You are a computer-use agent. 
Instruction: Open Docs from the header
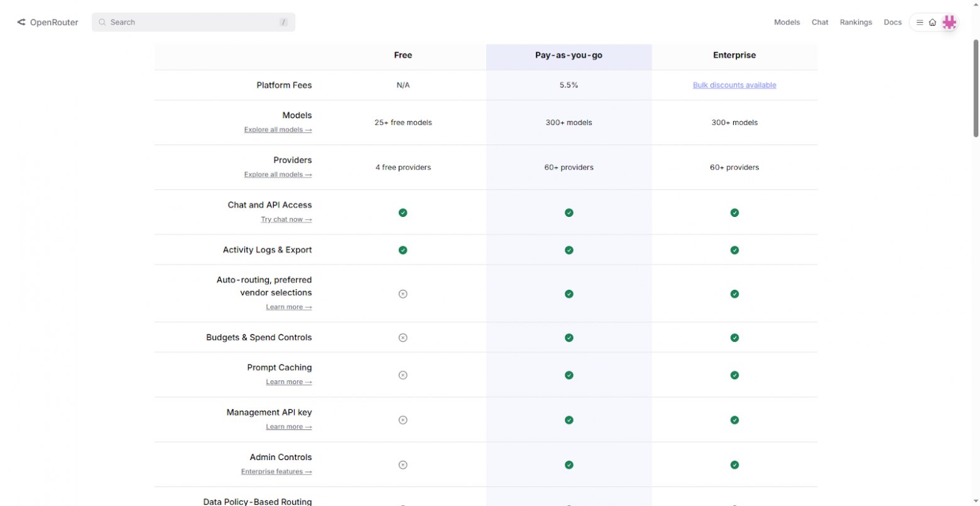click(892, 22)
